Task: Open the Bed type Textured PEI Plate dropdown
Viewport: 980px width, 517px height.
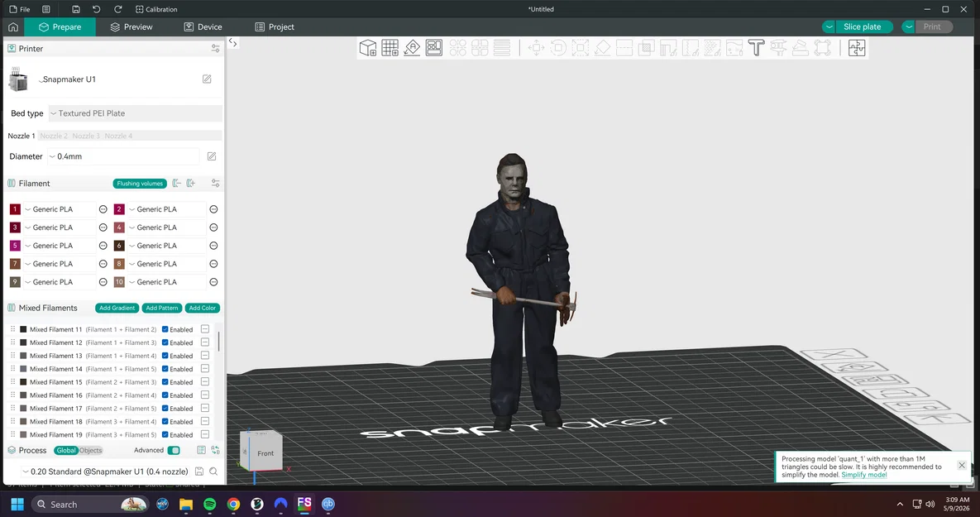Action: pyautogui.click(x=135, y=113)
